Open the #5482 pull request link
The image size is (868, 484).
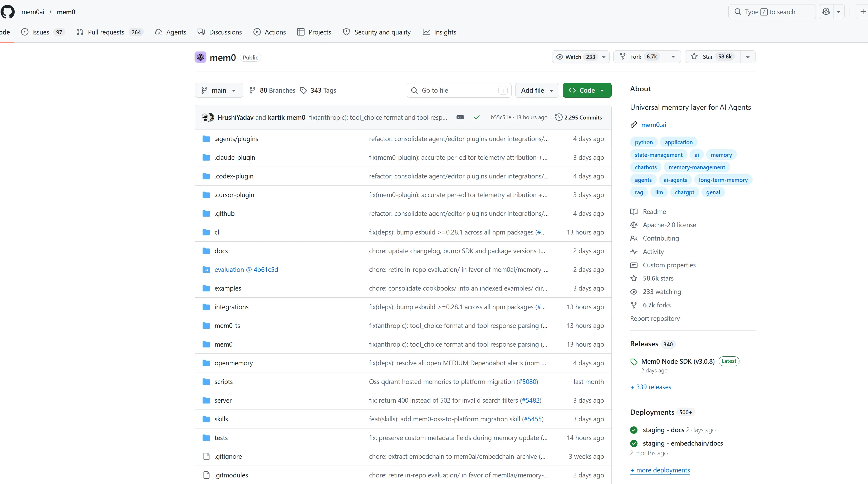pyautogui.click(x=530, y=401)
